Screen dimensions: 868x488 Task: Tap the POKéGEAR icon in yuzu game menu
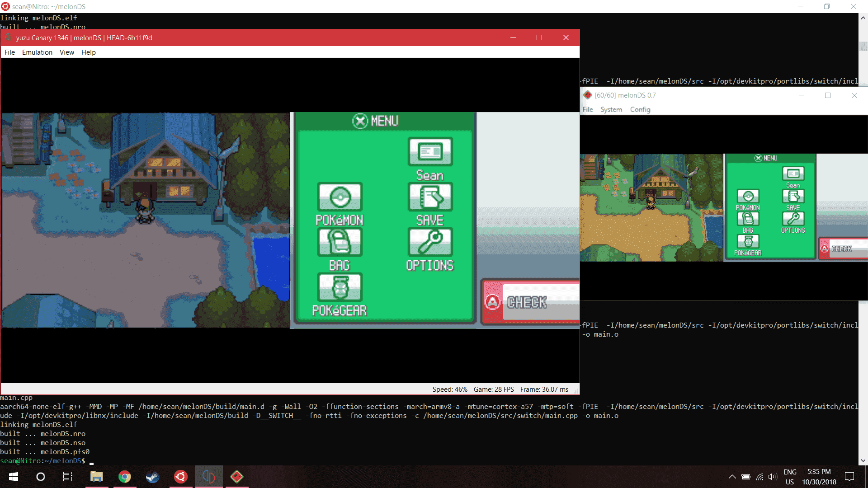(340, 287)
